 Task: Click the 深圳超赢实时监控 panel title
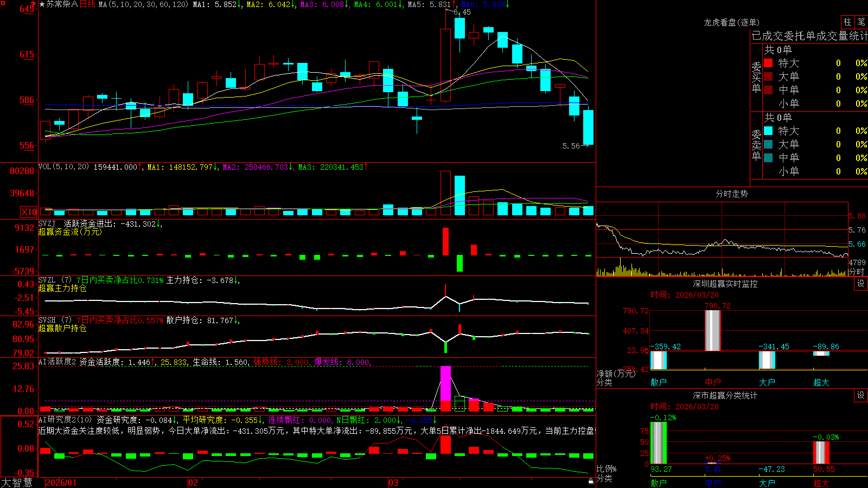[x=725, y=284]
